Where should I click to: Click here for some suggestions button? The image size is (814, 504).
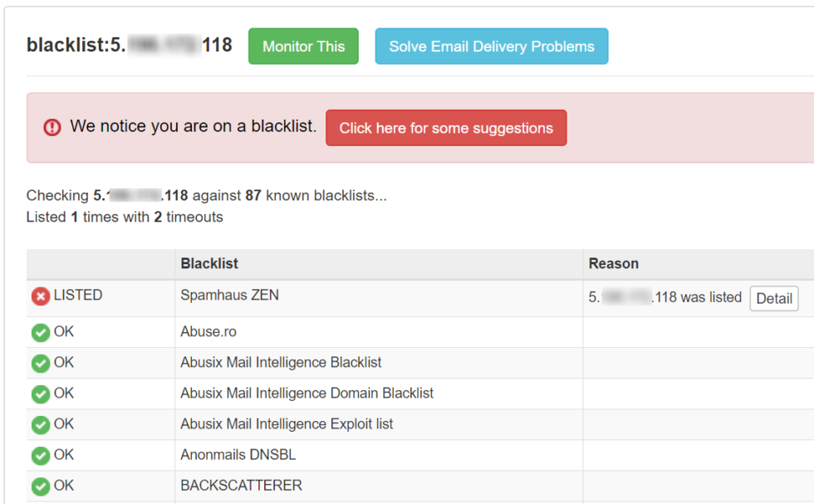point(446,128)
